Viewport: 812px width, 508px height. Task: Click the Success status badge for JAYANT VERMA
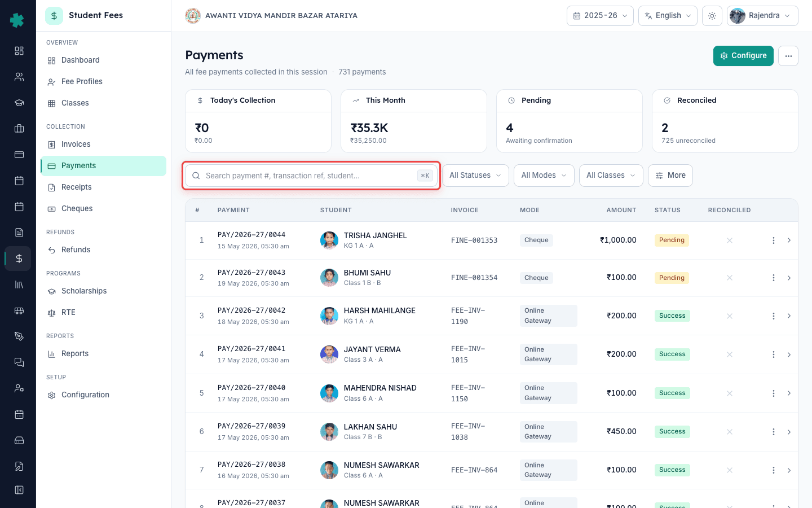[x=672, y=354]
